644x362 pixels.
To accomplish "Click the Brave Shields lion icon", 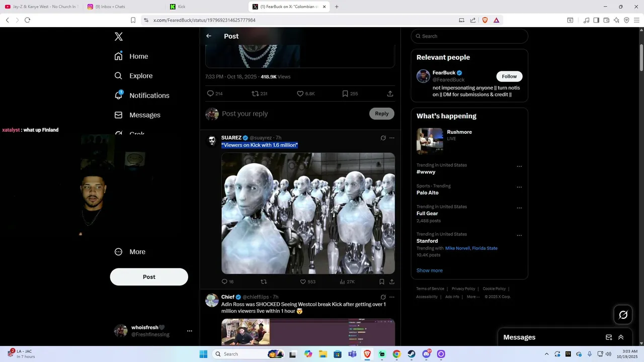I will click(485, 20).
